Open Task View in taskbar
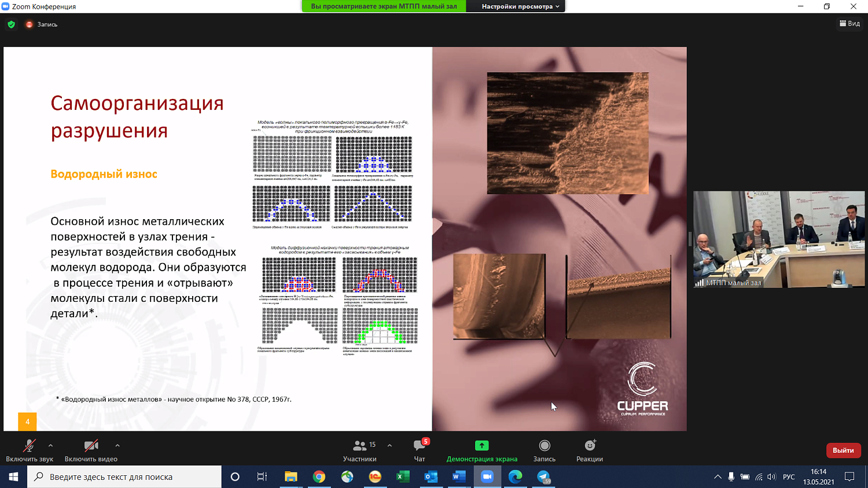The height and width of the screenshot is (488, 868). pyautogui.click(x=262, y=476)
